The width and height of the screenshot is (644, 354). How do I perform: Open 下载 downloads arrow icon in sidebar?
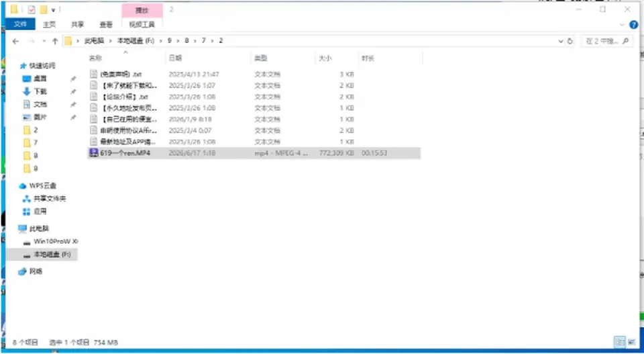[x=27, y=91]
